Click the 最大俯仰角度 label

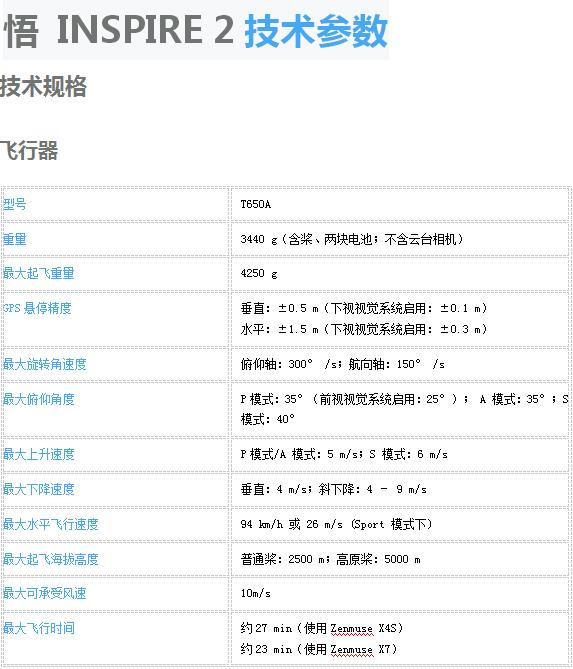coord(38,399)
